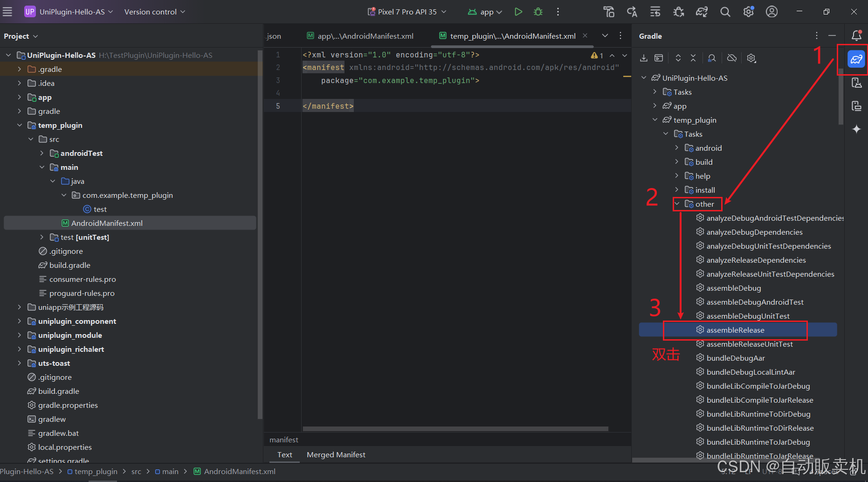
Task: Jump to the next highlighted warning
Action: click(625, 56)
